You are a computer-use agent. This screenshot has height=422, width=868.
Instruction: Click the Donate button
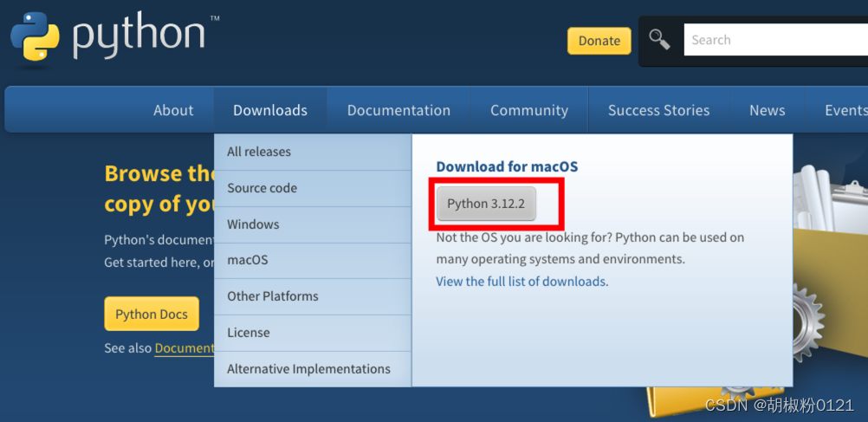point(599,41)
